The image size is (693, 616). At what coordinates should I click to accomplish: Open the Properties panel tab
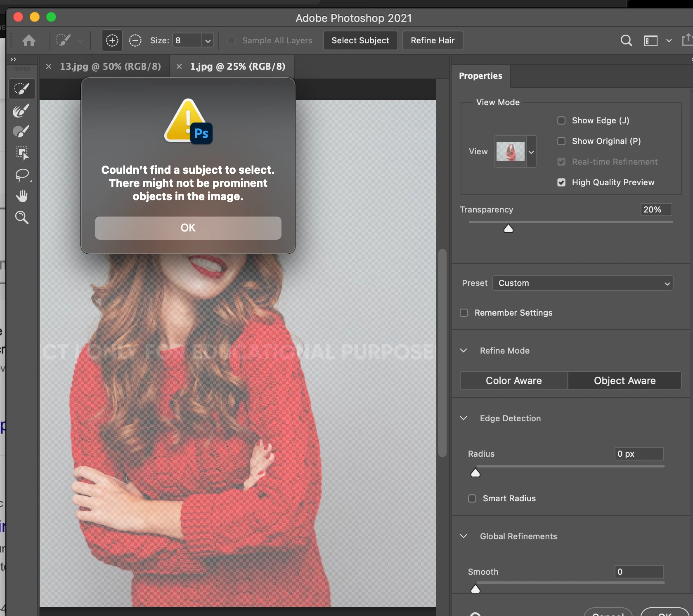pos(480,76)
